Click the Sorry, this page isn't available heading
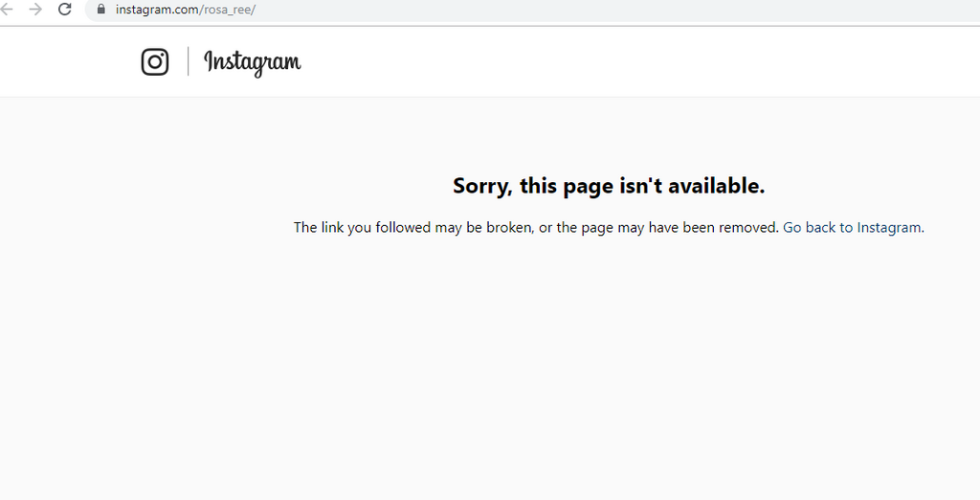This screenshot has width=980, height=500. (x=609, y=186)
